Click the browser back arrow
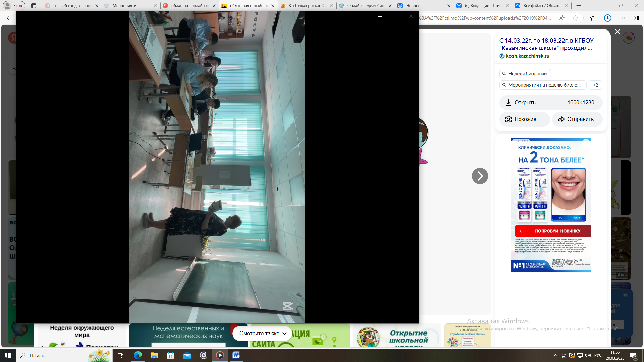 pyautogui.click(x=9, y=18)
